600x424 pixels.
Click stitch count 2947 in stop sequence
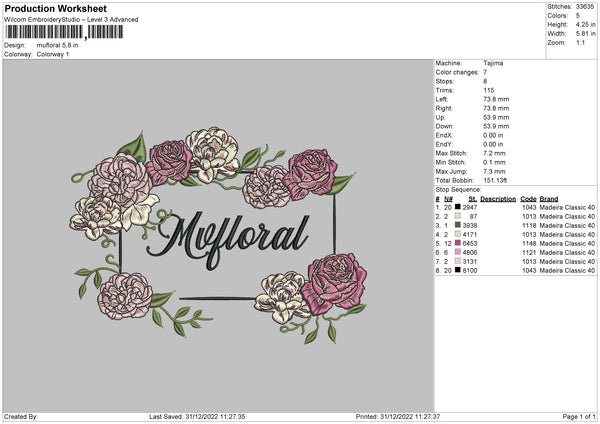coord(470,207)
